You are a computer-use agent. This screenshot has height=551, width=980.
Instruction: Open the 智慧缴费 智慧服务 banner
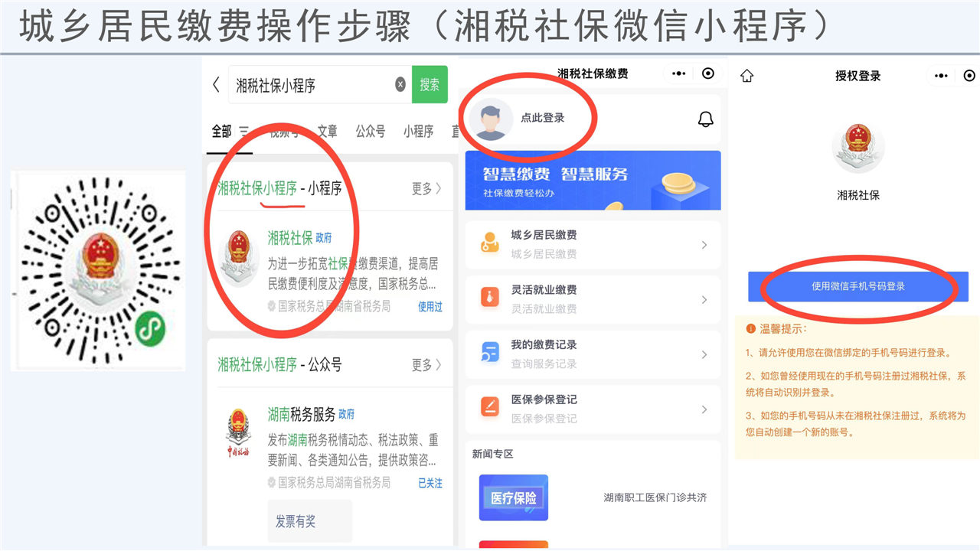click(x=593, y=181)
